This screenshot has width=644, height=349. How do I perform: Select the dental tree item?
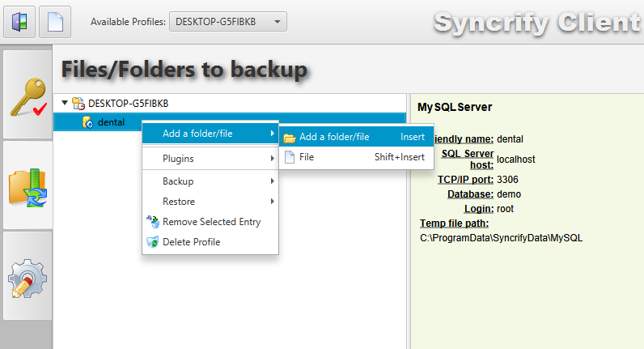tap(111, 122)
